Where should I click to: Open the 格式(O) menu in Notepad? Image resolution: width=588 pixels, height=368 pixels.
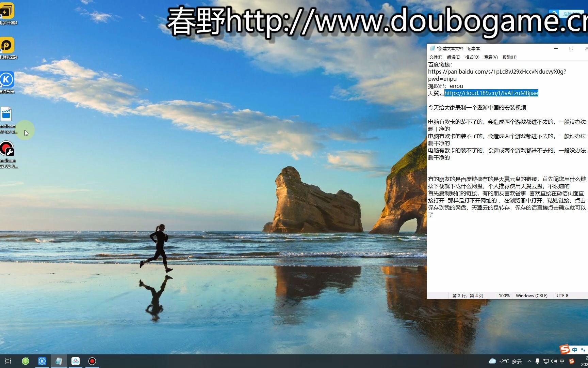[472, 57]
